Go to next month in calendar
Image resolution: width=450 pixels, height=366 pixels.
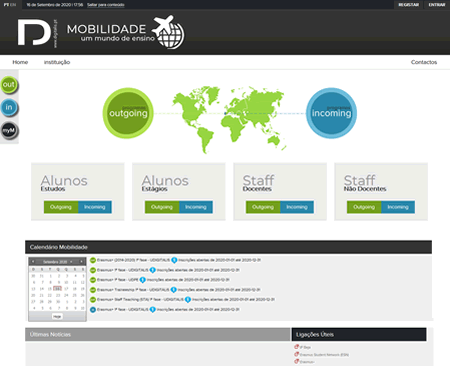point(81,262)
